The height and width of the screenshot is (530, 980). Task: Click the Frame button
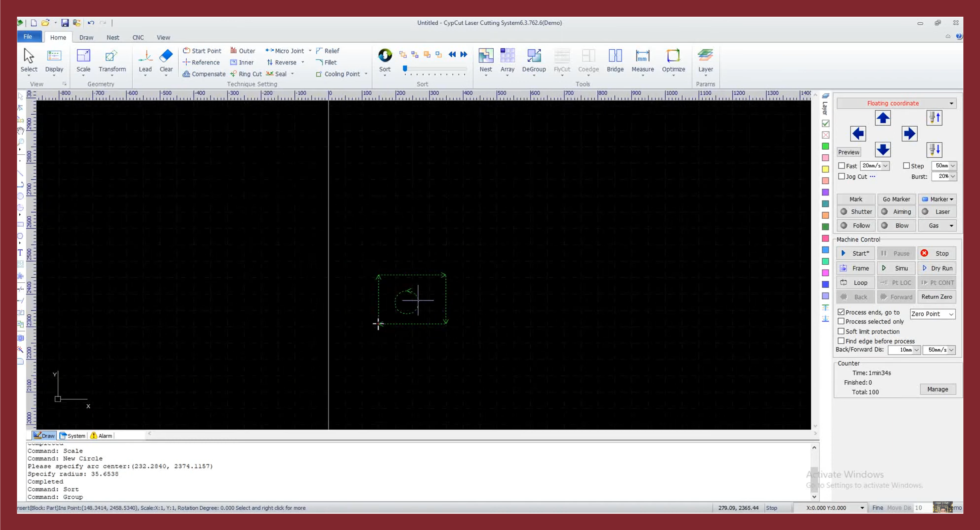[856, 268]
